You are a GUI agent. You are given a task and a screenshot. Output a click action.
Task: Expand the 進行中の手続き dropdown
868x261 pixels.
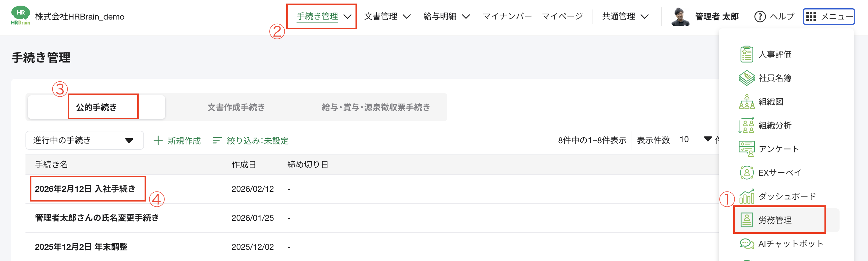84,140
